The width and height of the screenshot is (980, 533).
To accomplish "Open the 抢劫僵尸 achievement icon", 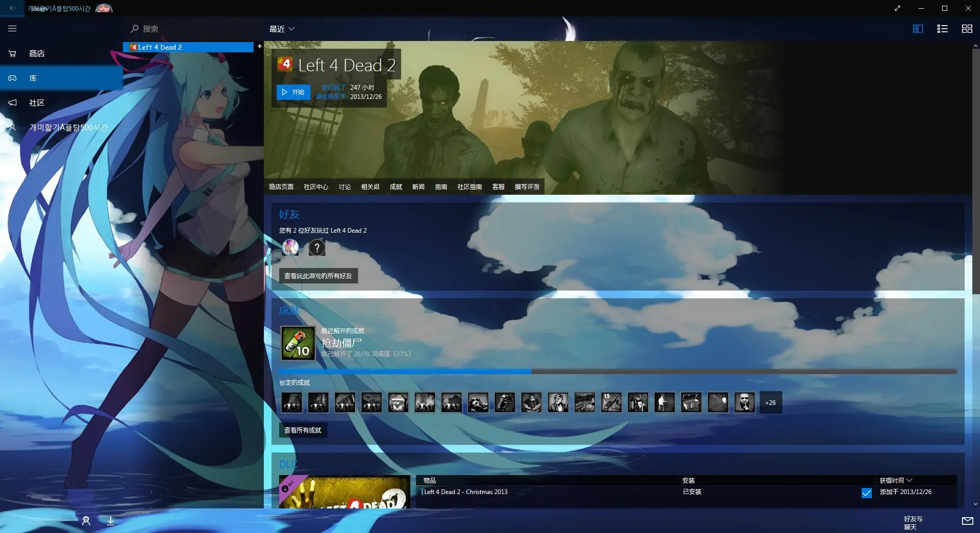I will pos(298,343).
